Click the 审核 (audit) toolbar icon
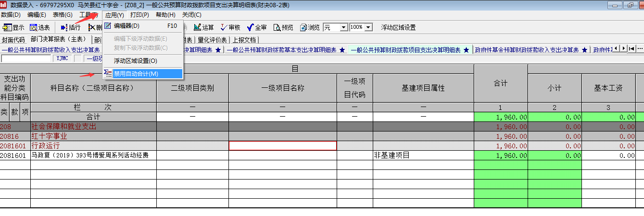This screenshot has width=644, height=216. (x=230, y=27)
